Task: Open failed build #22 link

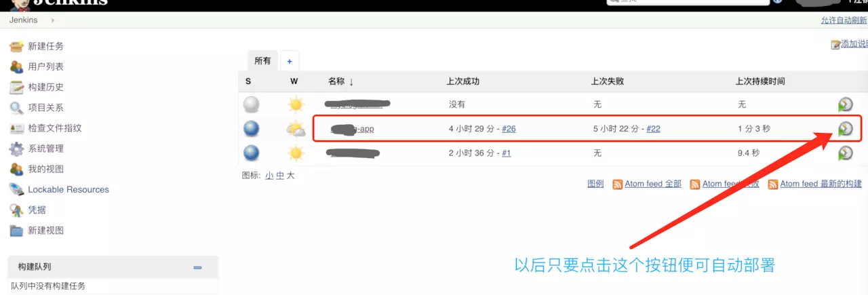Action: [653, 129]
